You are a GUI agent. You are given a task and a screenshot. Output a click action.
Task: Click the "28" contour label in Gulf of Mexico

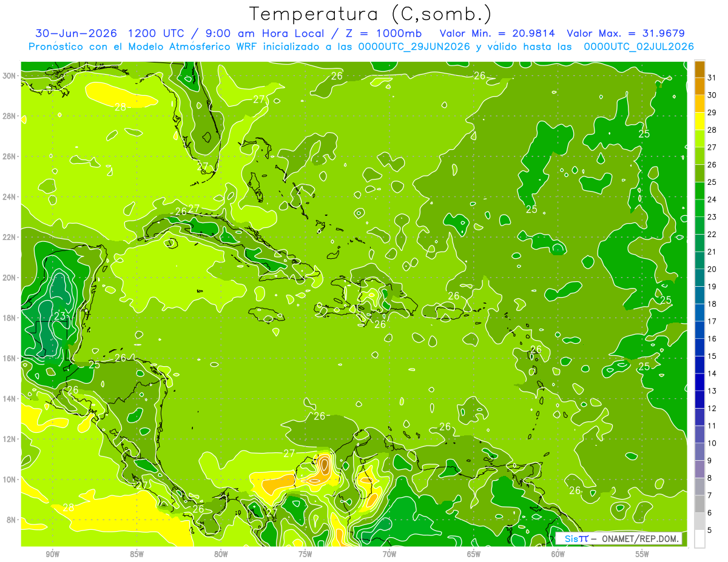tap(120, 107)
